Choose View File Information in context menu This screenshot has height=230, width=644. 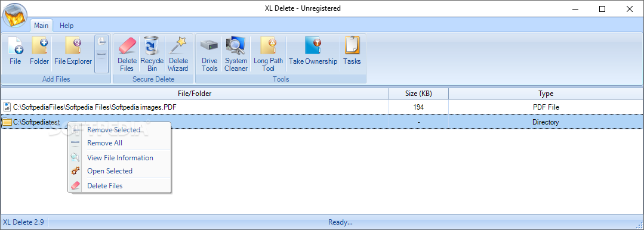pos(119,158)
